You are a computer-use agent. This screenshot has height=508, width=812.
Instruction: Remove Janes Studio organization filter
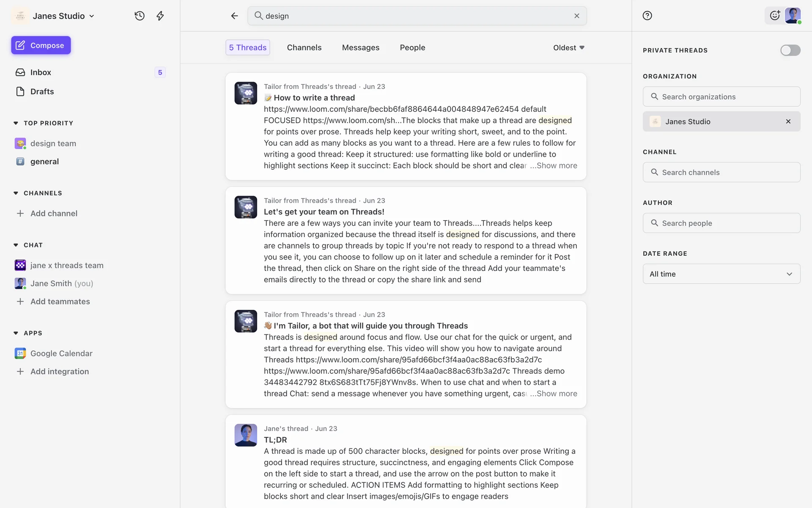coord(788,121)
